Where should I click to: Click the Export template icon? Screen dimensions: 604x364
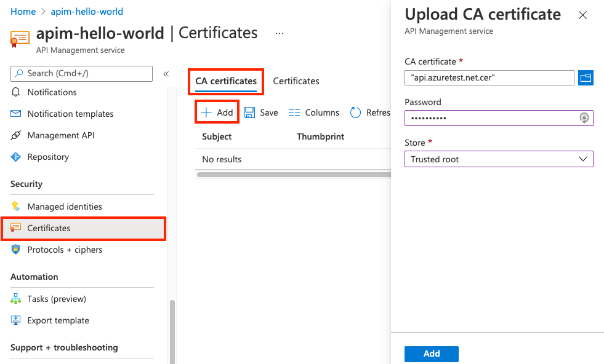pos(16,320)
